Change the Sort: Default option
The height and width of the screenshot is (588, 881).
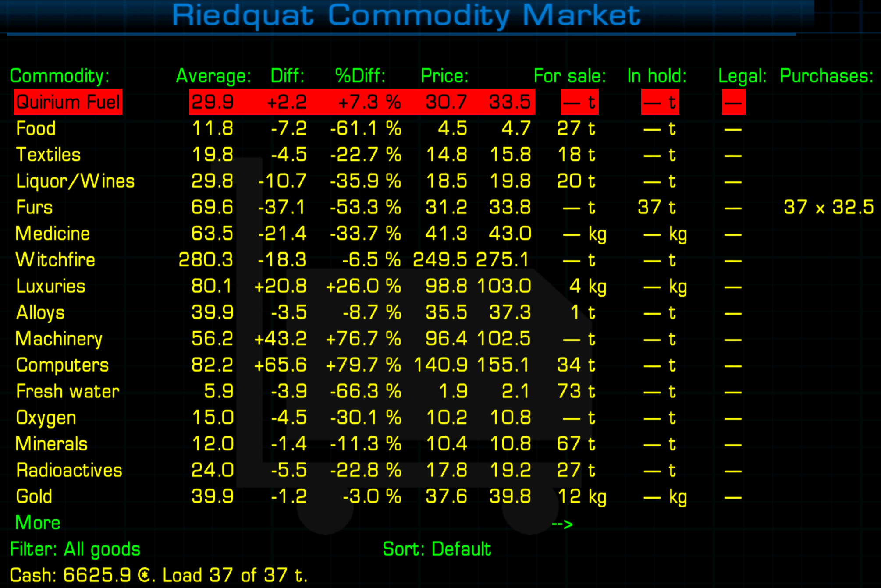tap(437, 549)
